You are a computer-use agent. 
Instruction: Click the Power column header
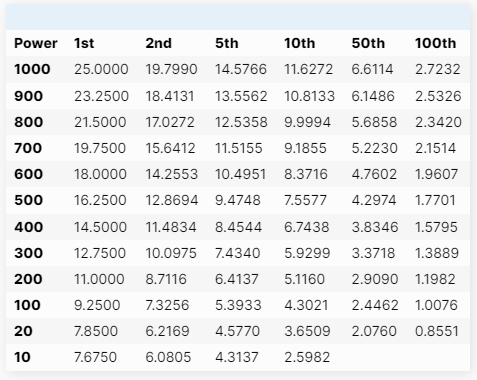pyautogui.click(x=36, y=43)
